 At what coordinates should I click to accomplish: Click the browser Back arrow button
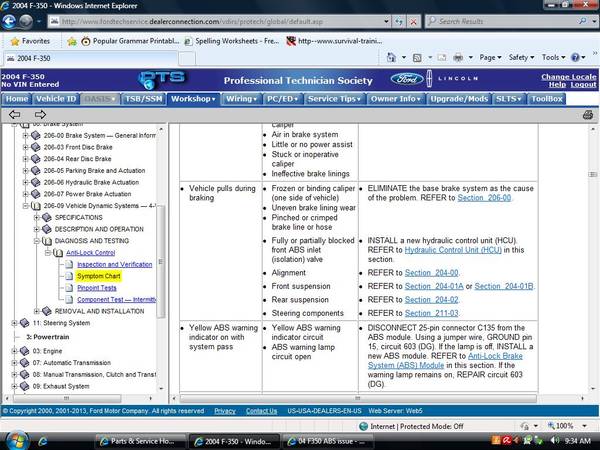[9, 21]
